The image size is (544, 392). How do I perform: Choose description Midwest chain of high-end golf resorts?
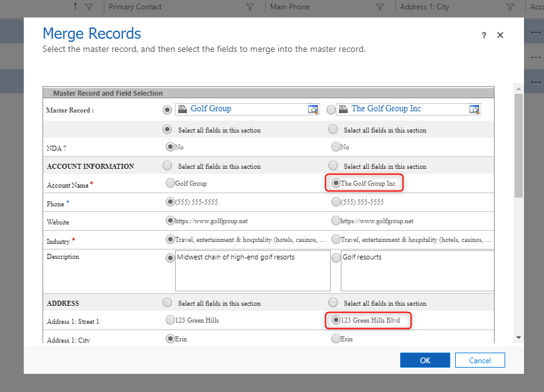click(x=170, y=258)
